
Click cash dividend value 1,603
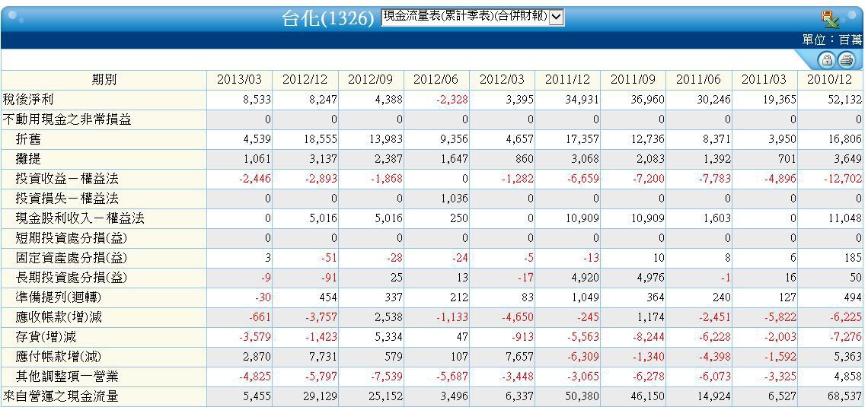point(716,218)
